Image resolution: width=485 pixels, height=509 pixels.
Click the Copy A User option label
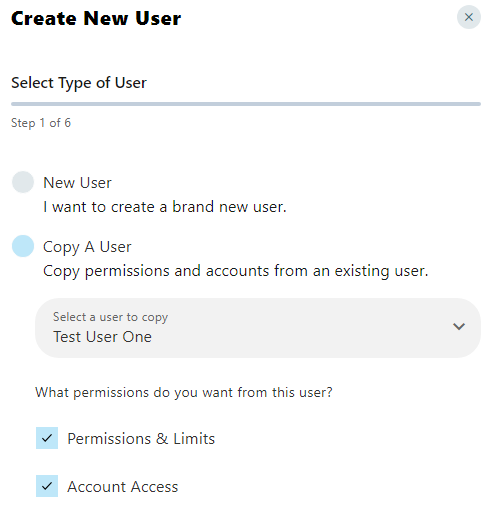click(87, 247)
